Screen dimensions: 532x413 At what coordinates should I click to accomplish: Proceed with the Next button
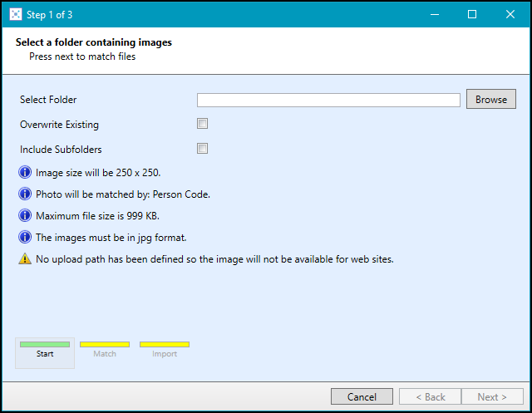pos(492,396)
